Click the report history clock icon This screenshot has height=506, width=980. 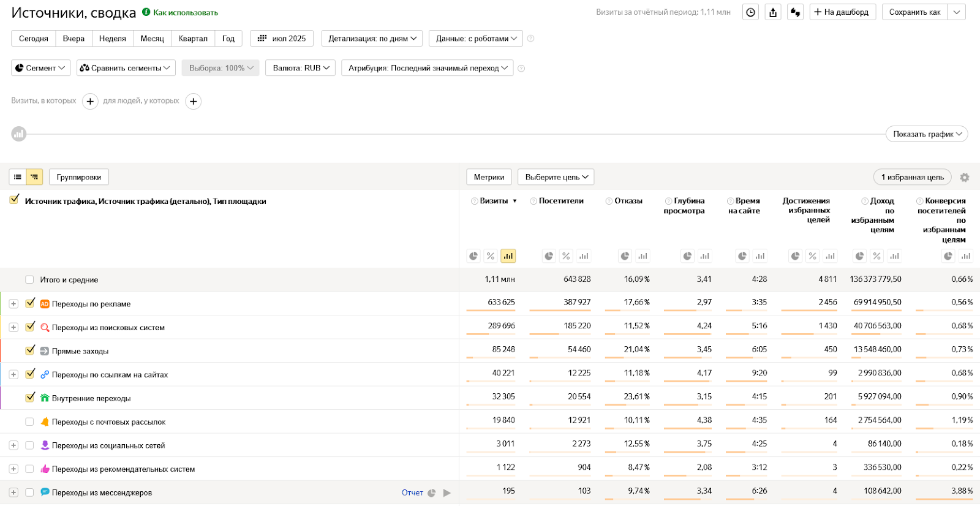[x=750, y=12]
